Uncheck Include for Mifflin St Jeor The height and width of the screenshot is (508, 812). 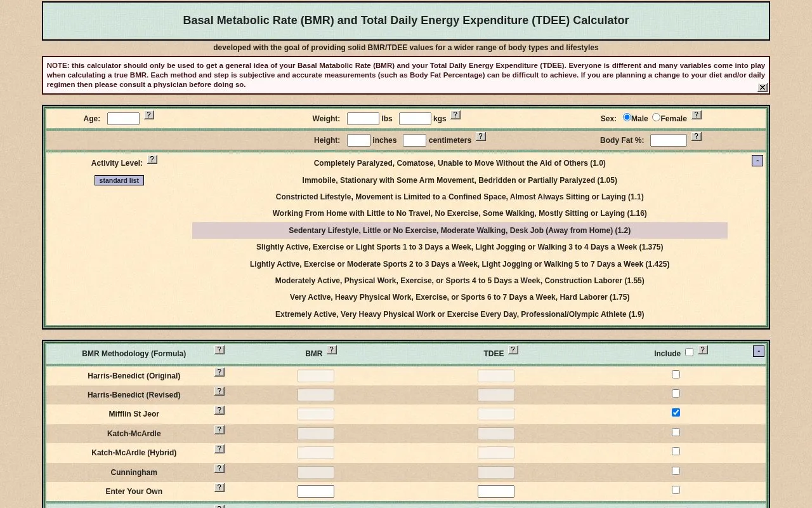tap(676, 413)
